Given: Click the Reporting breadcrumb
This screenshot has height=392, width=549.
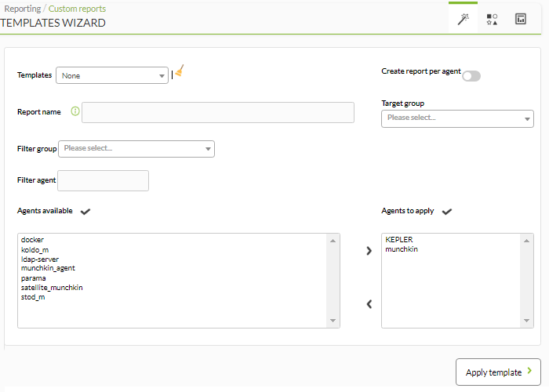Looking at the screenshot, I should coord(23,9).
